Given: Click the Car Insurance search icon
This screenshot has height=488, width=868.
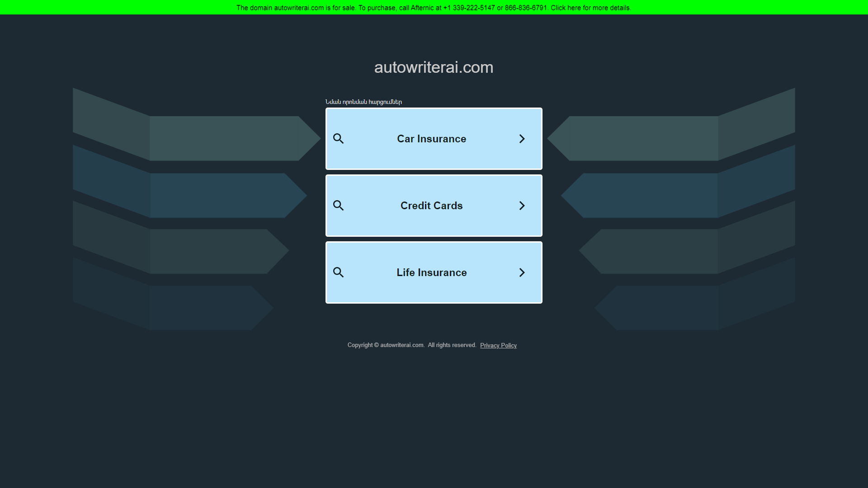Looking at the screenshot, I should tap(338, 139).
